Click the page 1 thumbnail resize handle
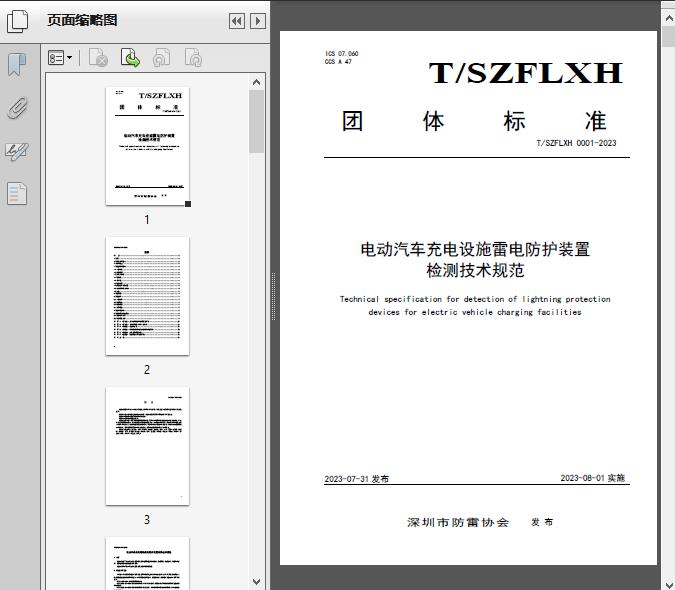The width and height of the screenshot is (675, 590). coord(188,204)
